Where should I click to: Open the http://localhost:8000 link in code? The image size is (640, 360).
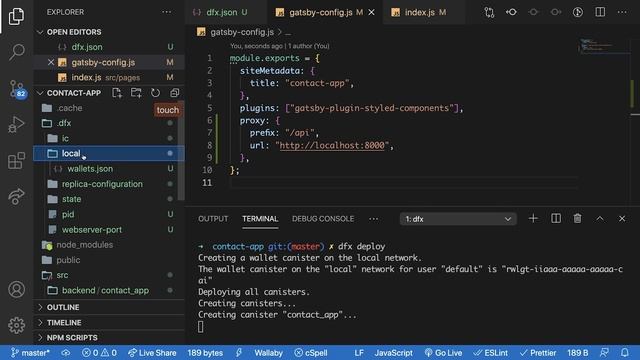(332, 145)
